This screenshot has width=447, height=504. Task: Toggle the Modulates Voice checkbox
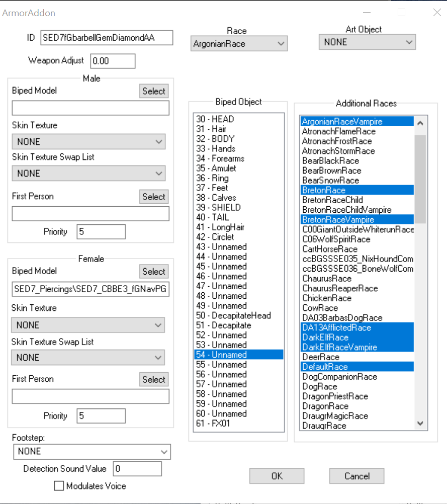59,486
